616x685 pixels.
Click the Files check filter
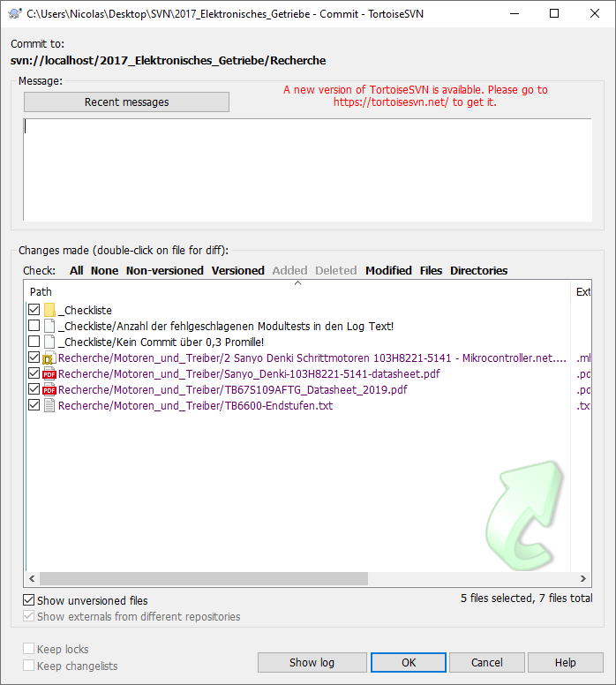(x=432, y=271)
